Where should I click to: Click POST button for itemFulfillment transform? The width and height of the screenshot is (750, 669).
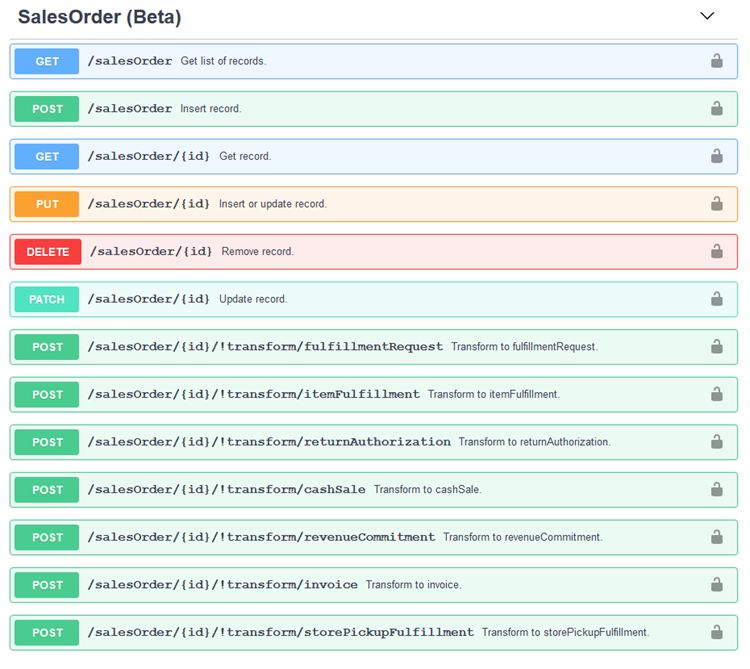pyautogui.click(x=47, y=395)
